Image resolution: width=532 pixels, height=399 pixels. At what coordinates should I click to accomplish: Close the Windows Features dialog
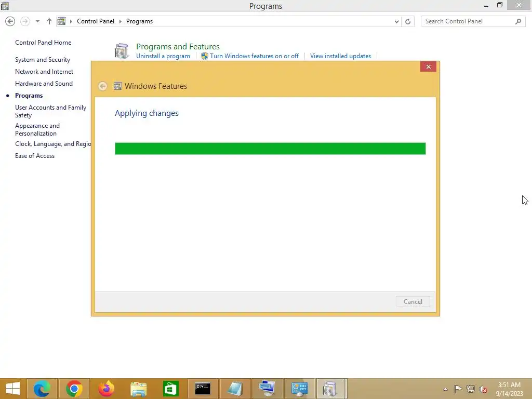point(428,67)
